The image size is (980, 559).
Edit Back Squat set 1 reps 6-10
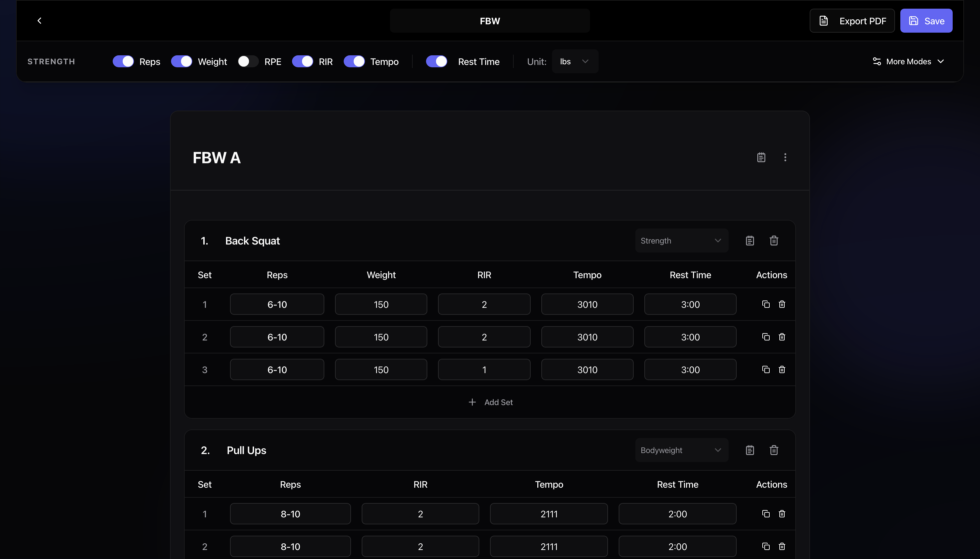coord(277,304)
